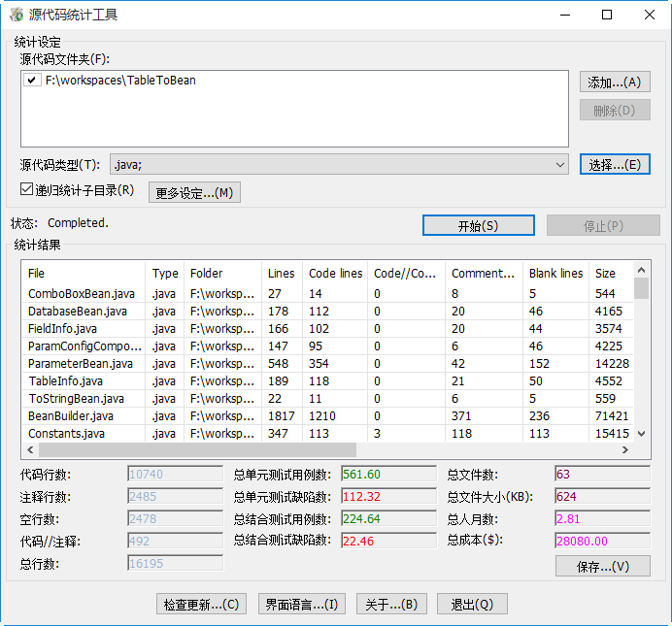Minimize the 源代码统计工具 window
Screen dimensions: 672x626
click(x=565, y=15)
